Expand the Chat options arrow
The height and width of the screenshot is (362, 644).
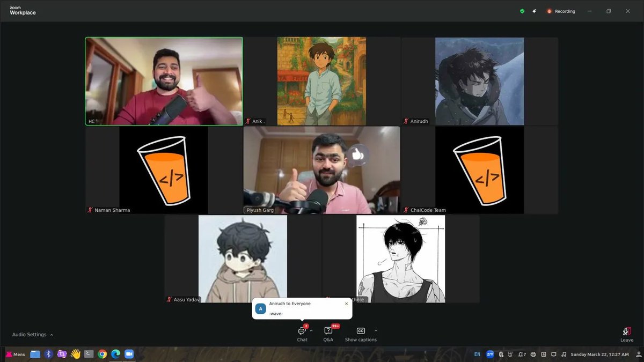coord(311,330)
